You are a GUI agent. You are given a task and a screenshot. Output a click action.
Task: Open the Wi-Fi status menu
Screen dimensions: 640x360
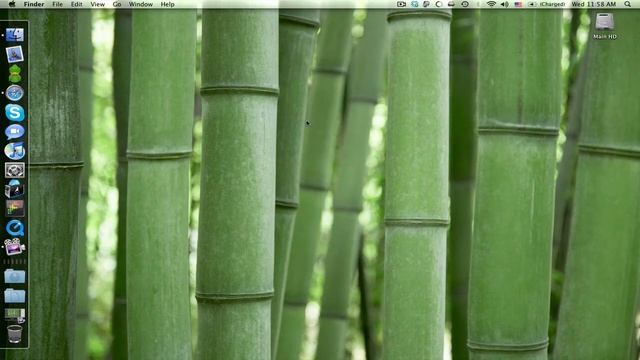click(x=491, y=4)
